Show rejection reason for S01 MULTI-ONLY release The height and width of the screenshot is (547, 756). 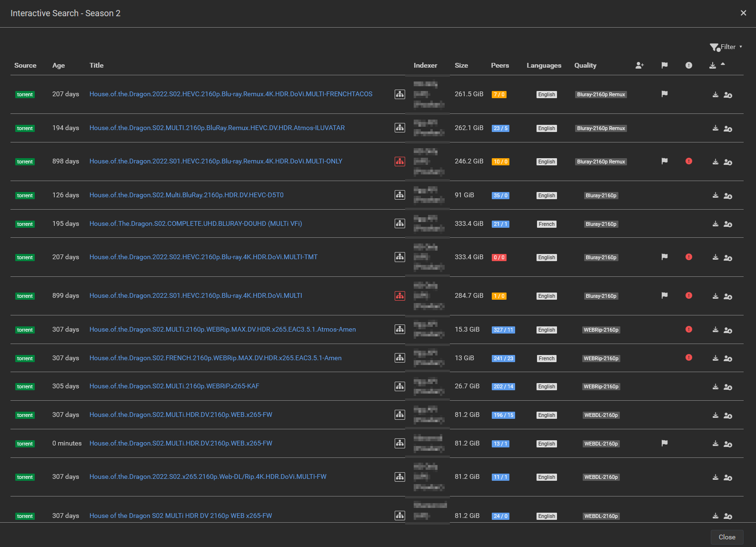pyautogui.click(x=689, y=161)
